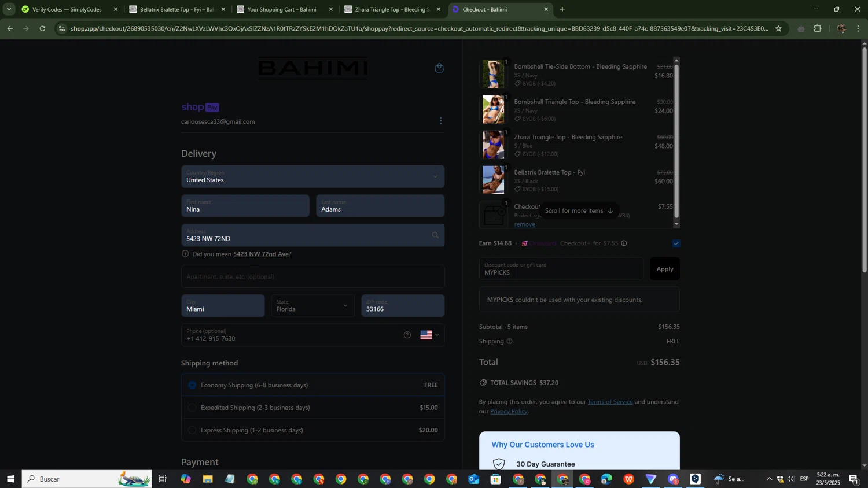Open Chrome three-dot menu
The height and width of the screenshot is (488, 868).
tap(858, 28)
